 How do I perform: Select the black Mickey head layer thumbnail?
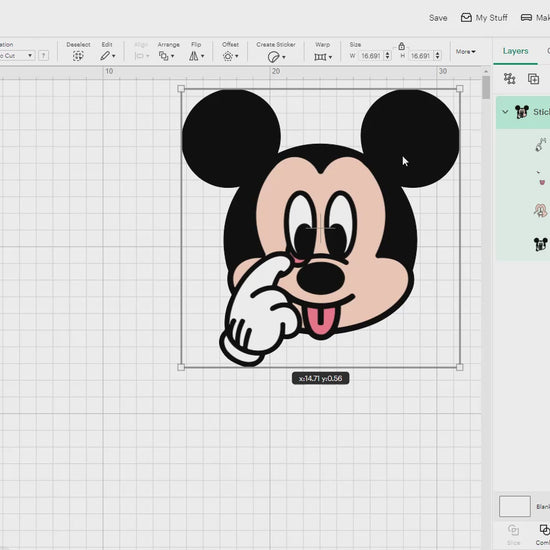tap(541, 244)
